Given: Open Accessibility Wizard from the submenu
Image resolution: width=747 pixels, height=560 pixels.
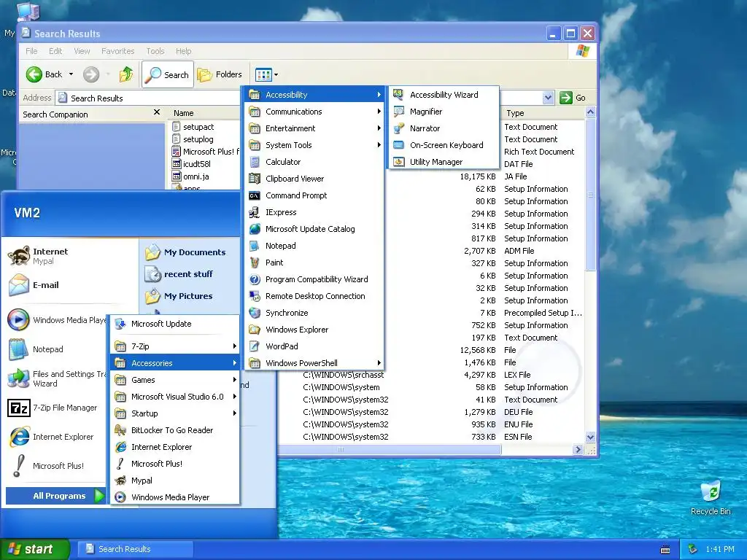Looking at the screenshot, I should 444,95.
